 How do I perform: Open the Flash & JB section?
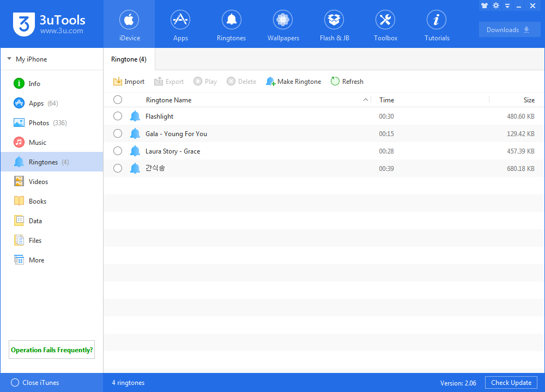pyautogui.click(x=334, y=24)
